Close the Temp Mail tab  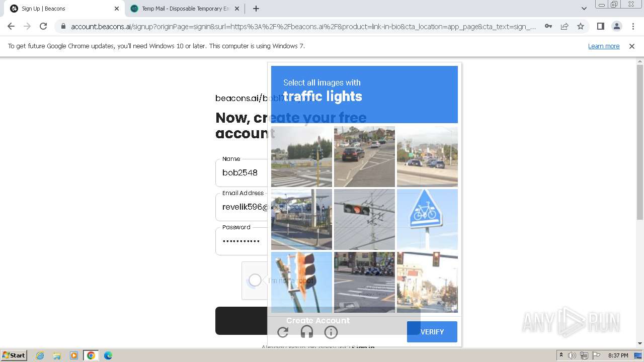237,9
